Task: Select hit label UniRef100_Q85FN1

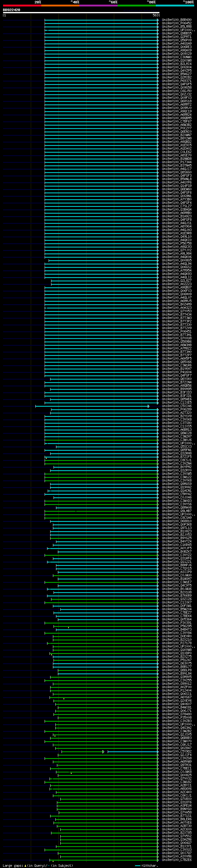Action: tap(177, 450)
